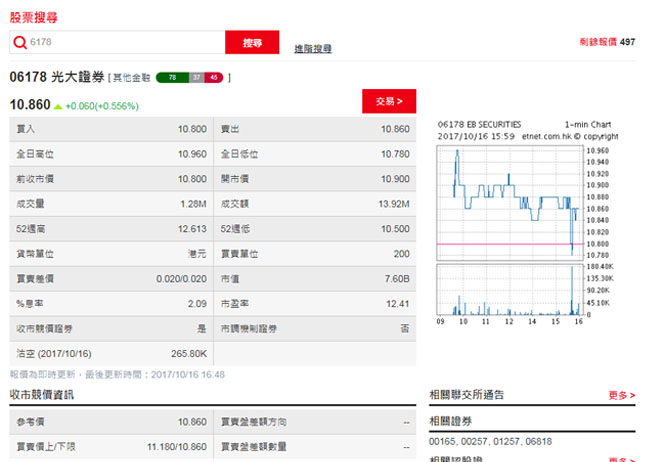Click 賣出 ask value 10.860
This screenshot has height=462, width=650.
coord(395,129)
